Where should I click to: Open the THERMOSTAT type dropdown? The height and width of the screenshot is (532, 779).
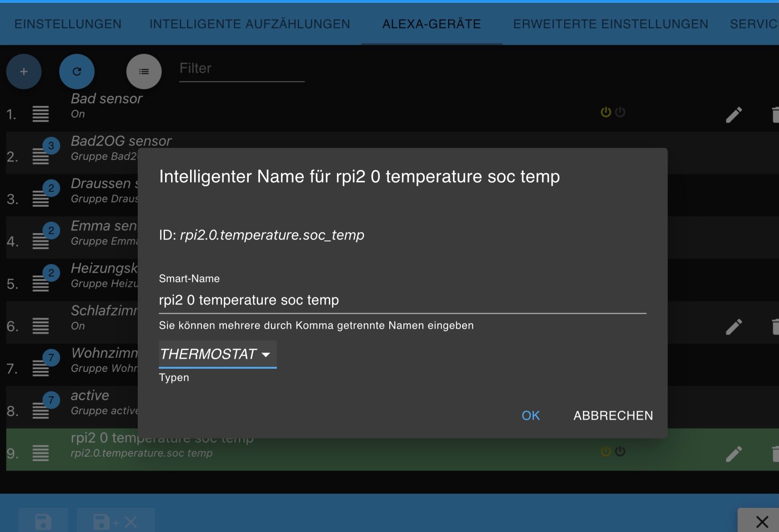tap(217, 354)
